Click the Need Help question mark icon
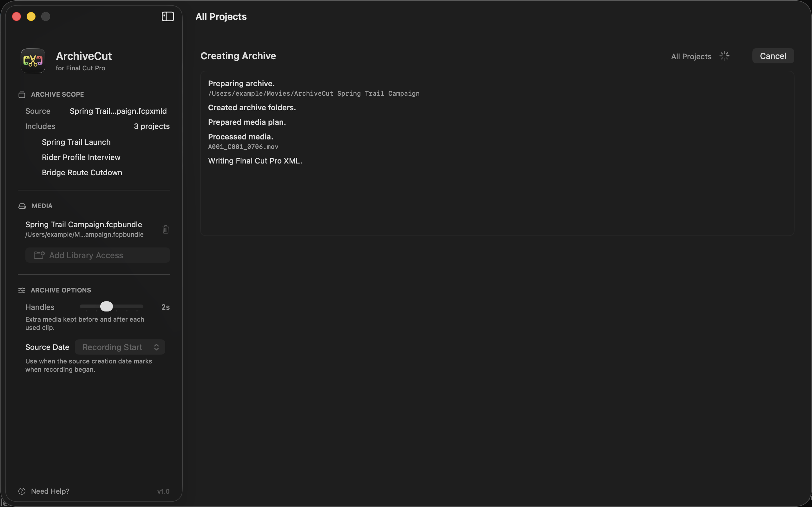 pyautogui.click(x=22, y=491)
